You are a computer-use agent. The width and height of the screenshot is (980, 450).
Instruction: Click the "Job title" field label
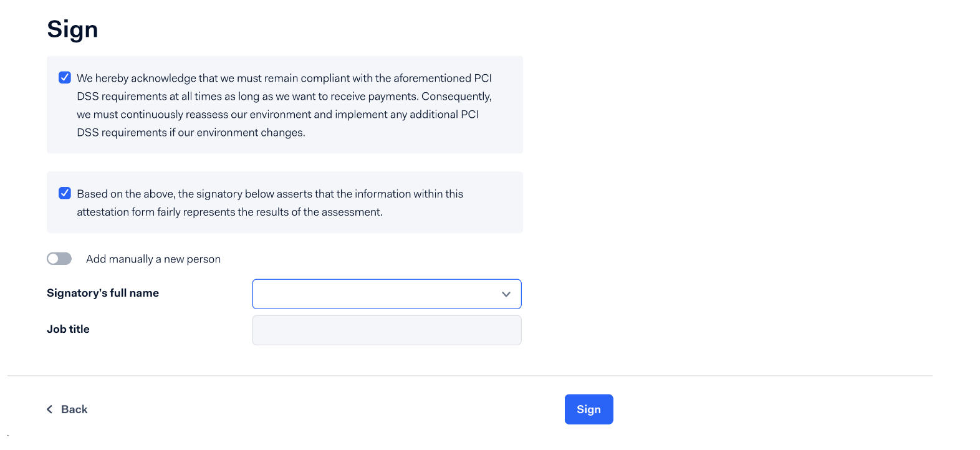coord(68,329)
